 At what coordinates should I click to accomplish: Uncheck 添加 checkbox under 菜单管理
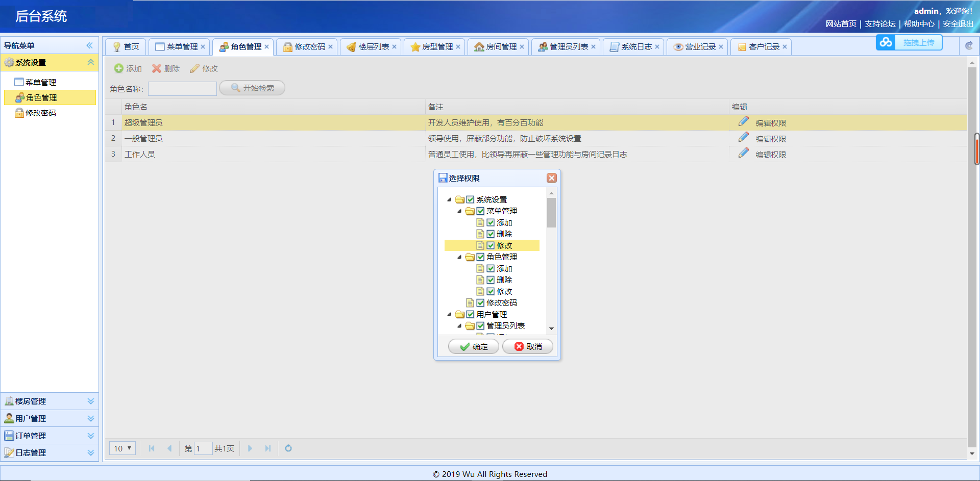491,222
